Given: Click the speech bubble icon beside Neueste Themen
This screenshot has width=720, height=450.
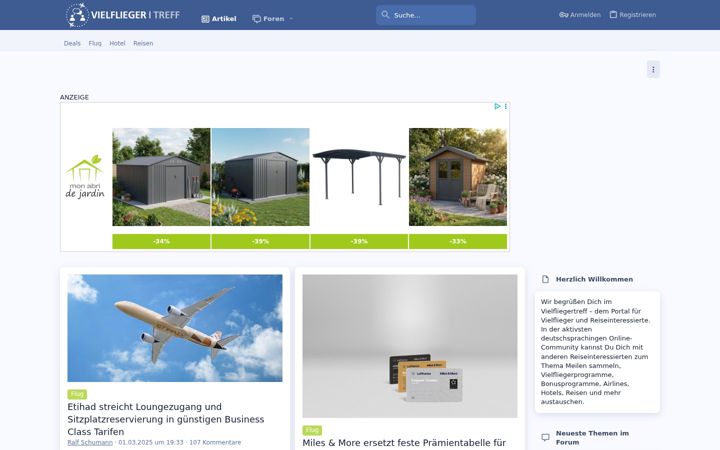Looking at the screenshot, I should click(x=545, y=437).
